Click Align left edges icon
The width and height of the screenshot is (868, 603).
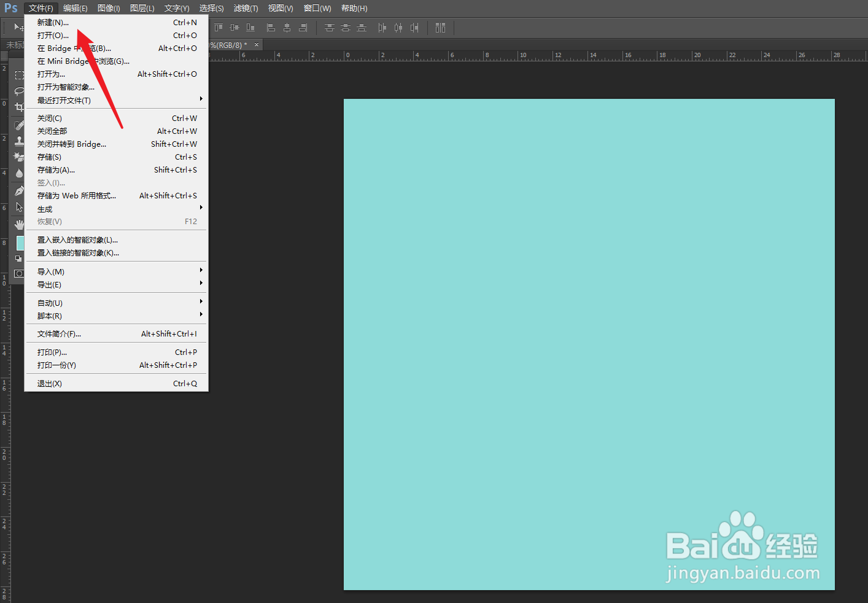(x=271, y=28)
